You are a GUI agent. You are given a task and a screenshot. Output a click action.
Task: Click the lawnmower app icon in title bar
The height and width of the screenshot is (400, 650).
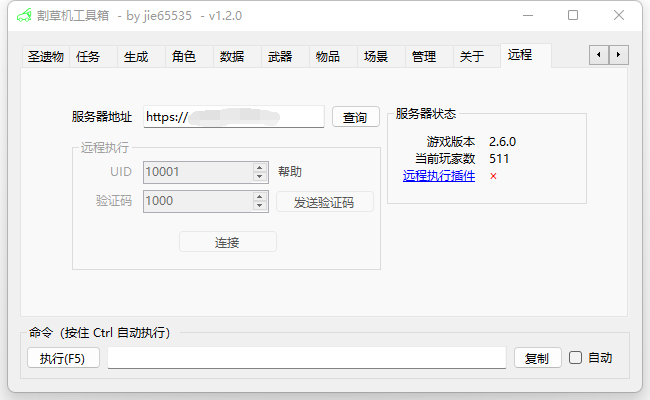pos(23,16)
